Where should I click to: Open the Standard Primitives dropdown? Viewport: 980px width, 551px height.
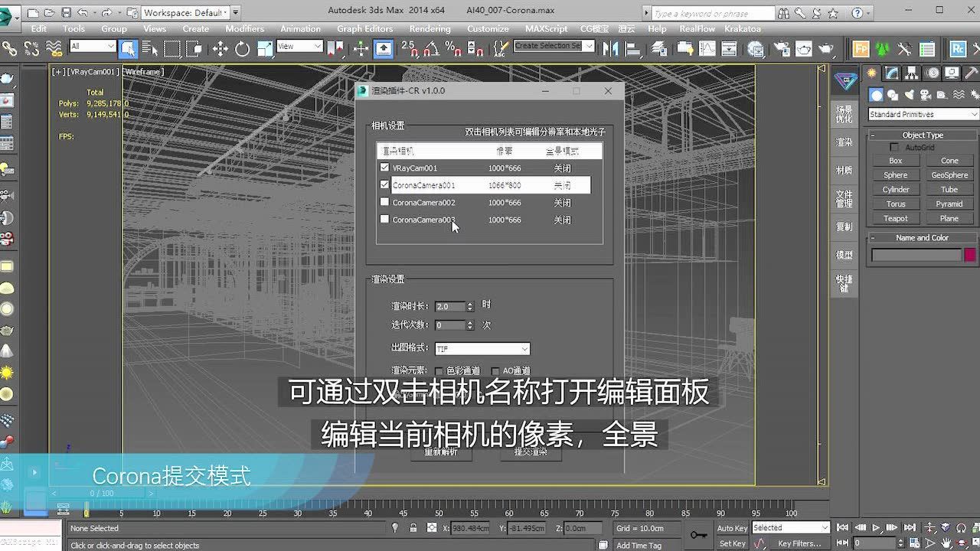tap(923, 114)
